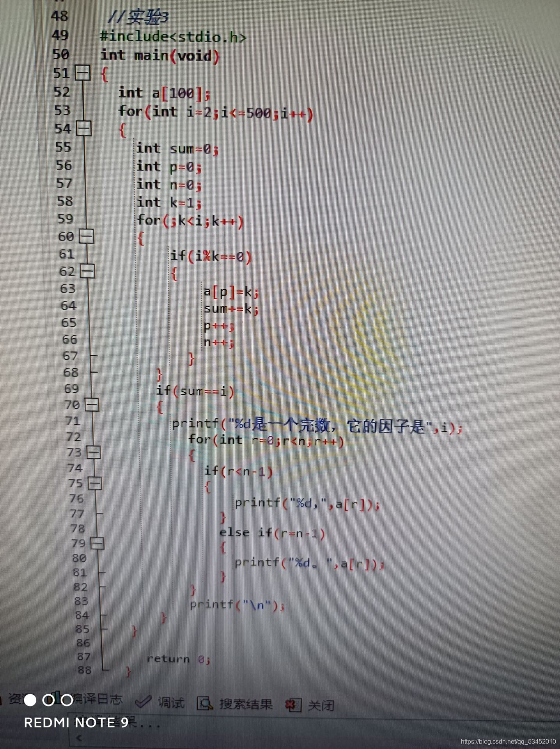Click the horizontal scrollbar left arrow
Screen dimensions: 560x749
pyautogui.click(x=79, y=738)
